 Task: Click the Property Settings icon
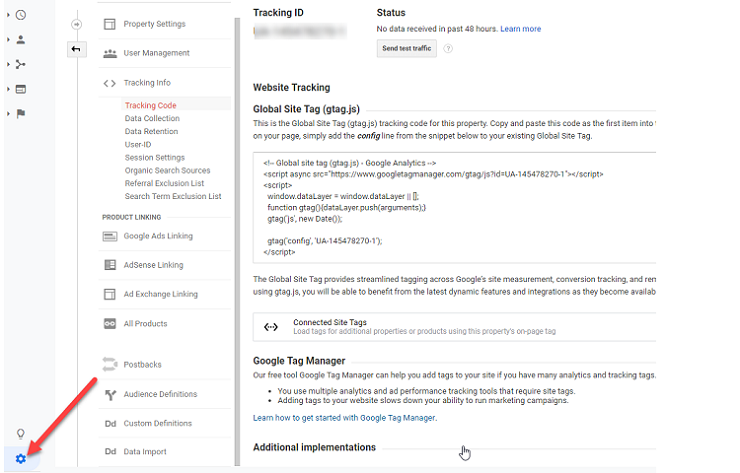(109, 24)
